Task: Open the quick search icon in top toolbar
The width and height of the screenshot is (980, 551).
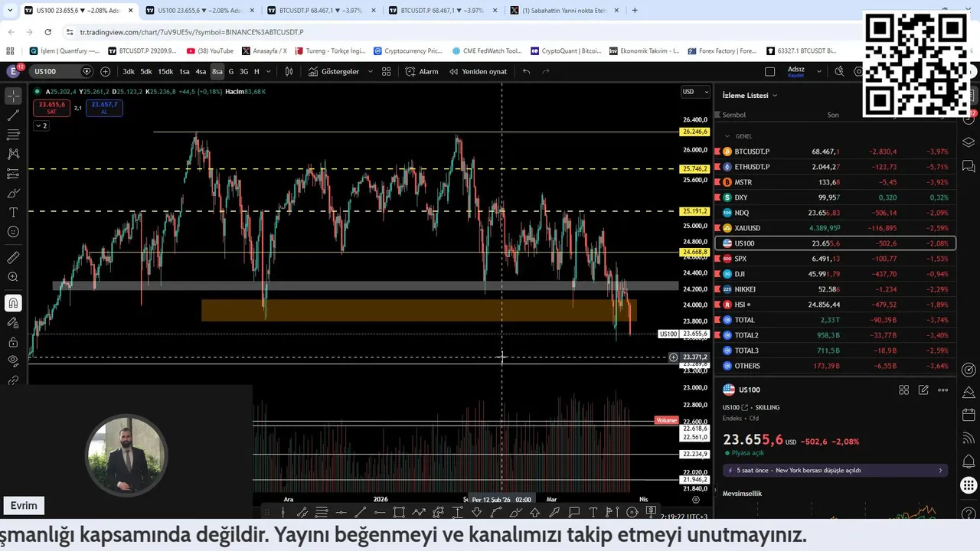Action: pos(840,71)
